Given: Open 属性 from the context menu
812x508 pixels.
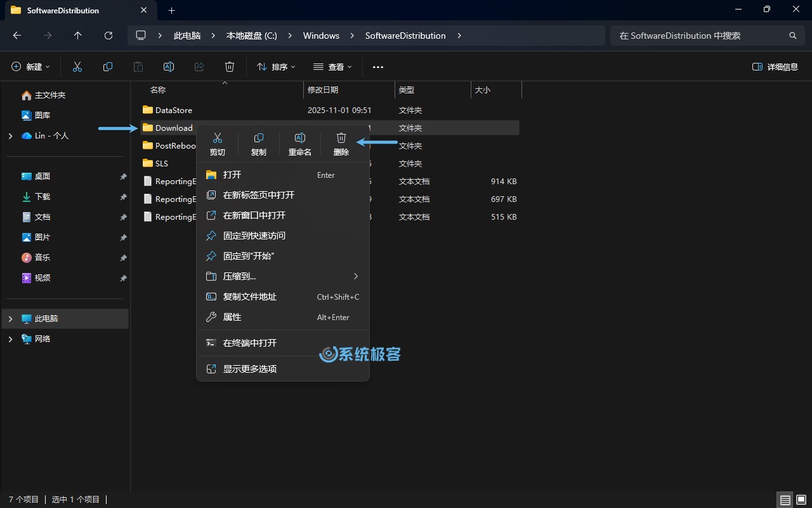Looking at the screenshot, I should pos(232,317).
